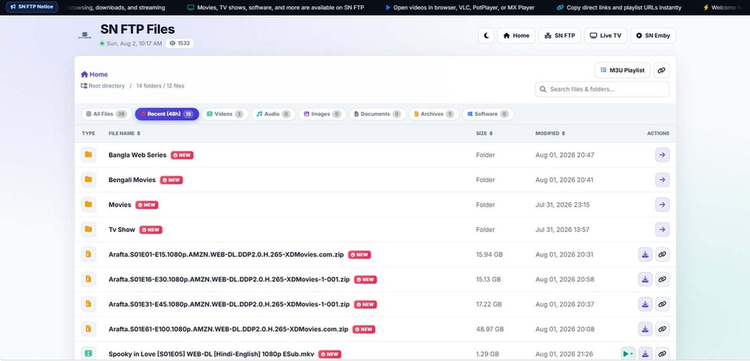Image resolution: width=750 pixels, height=361 pixels.
Task: Copy link for Arafta S01E01-E15 zip
Action: pos(662,254)
